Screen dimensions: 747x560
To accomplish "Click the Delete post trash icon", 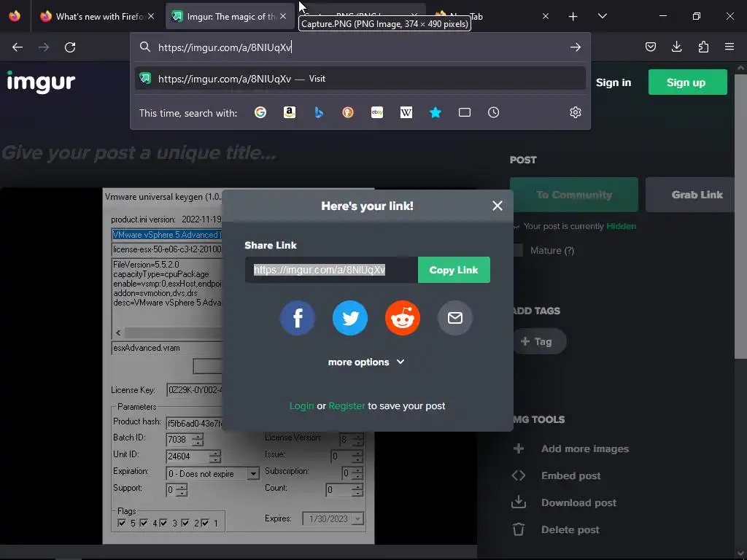I will tap(519, 529).
